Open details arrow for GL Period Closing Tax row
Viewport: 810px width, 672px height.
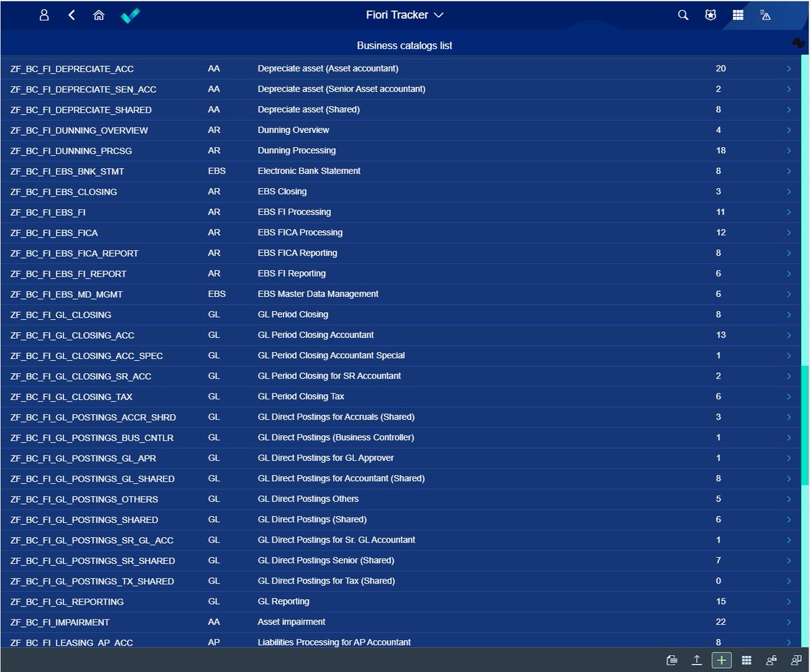click(x=788, y=397)
